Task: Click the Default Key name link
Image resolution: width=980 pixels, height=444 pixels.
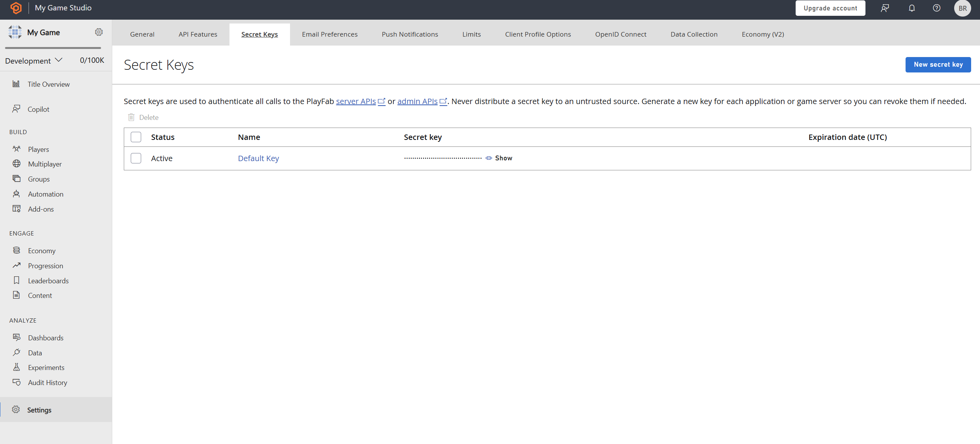Action: [258, 158]
